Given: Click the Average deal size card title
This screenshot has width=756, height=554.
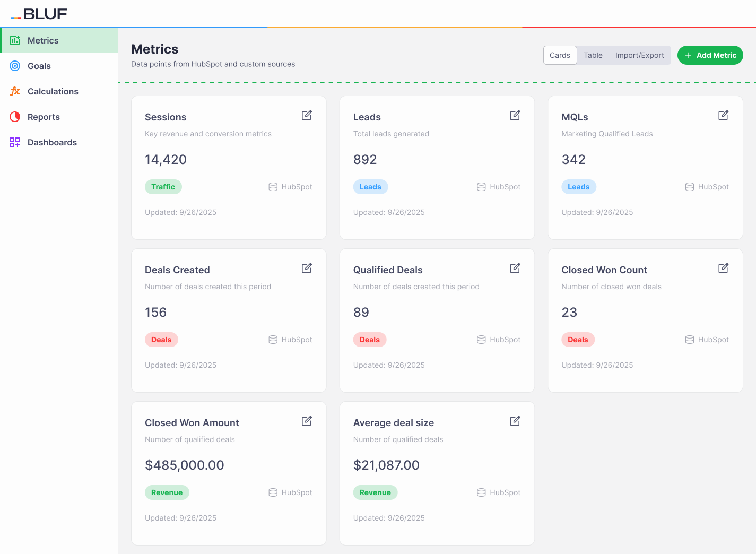Looking at the screenshot, I should [x=394, y=423].
